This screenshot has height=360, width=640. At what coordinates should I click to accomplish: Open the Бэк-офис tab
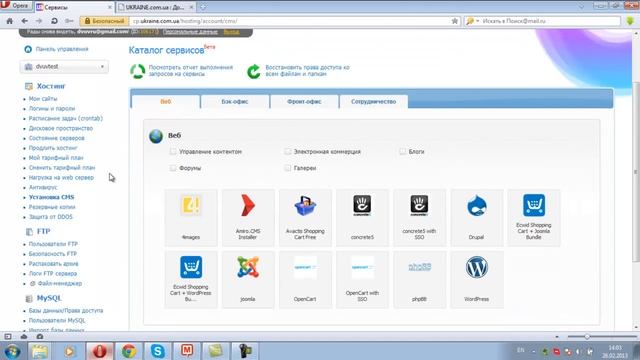tap(235, 102)
